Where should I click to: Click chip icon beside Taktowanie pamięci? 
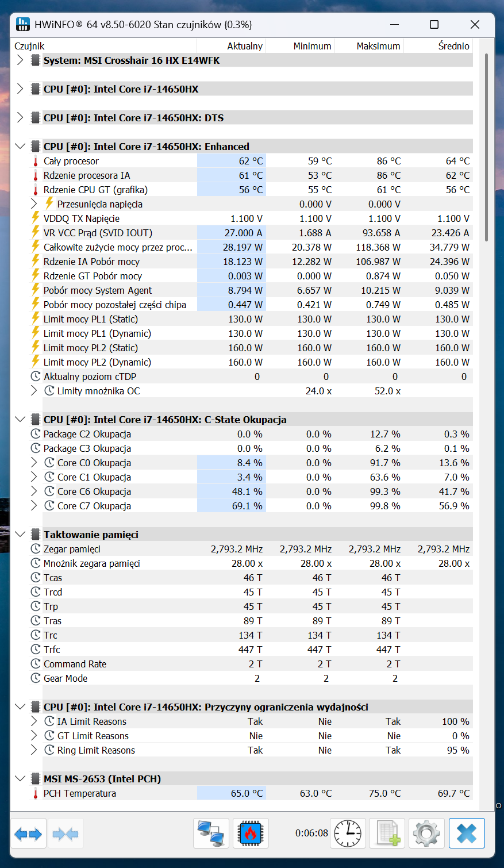coord(36,535)
